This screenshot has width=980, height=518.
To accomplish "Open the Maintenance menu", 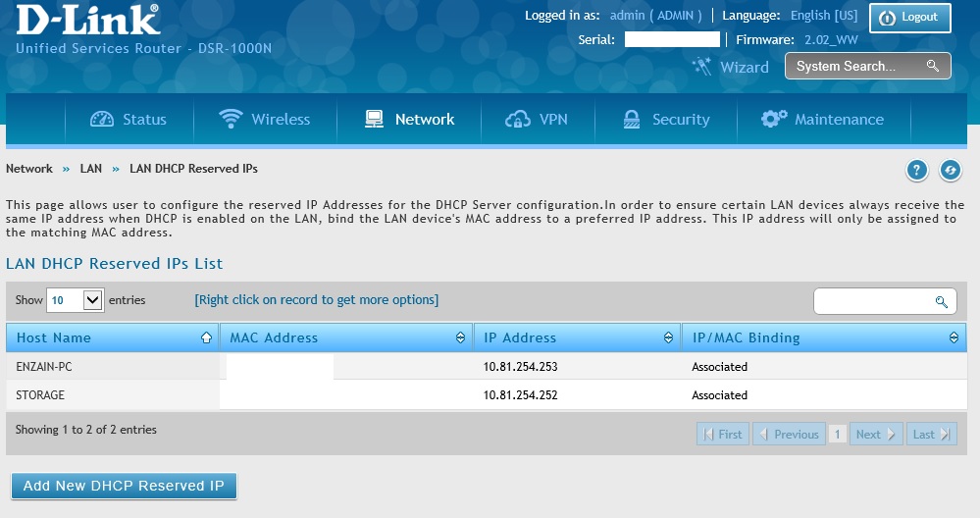I will (823, 120).
